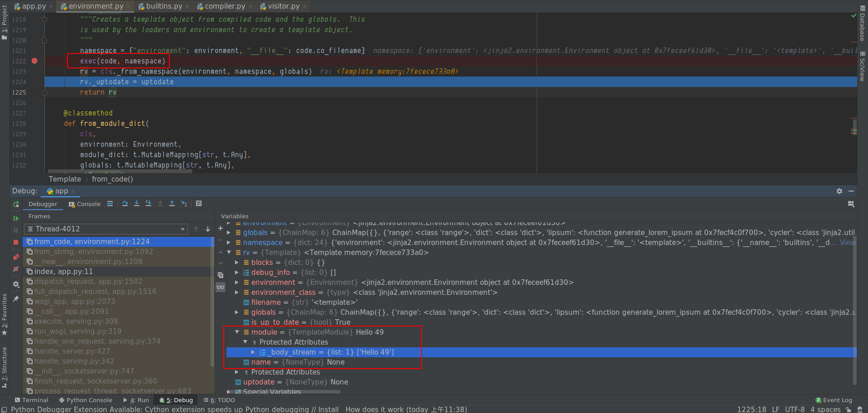Show execution point
The width and height of the screenshot is (868, 413).
click(110, 204)
